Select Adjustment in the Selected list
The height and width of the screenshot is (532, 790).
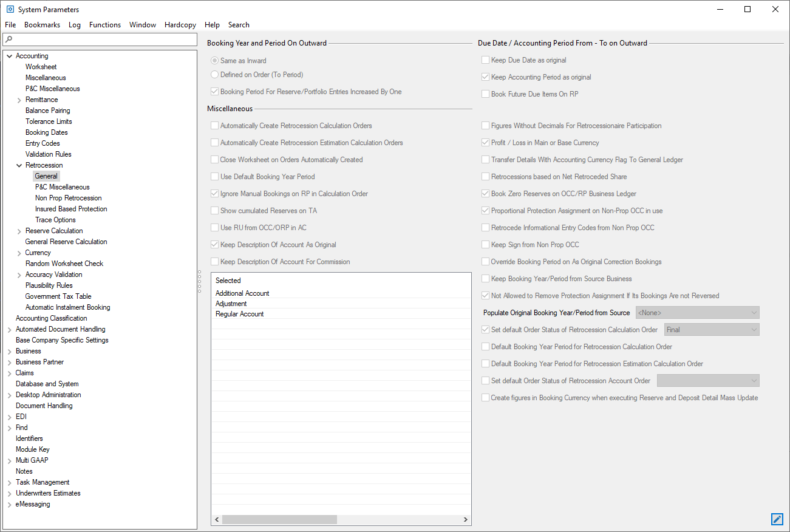tap(231, 304)
